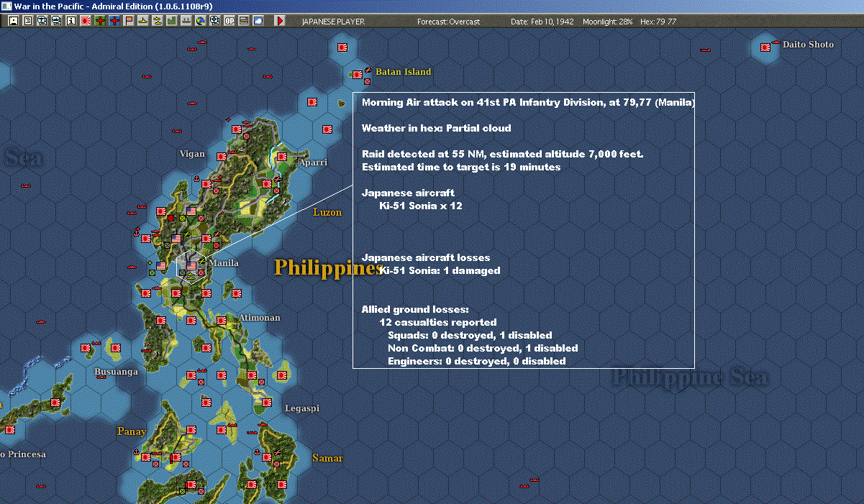Click the Moonlight: 28% status text
The width and height of the screenshot is (864, 504).
pos(608,22)
